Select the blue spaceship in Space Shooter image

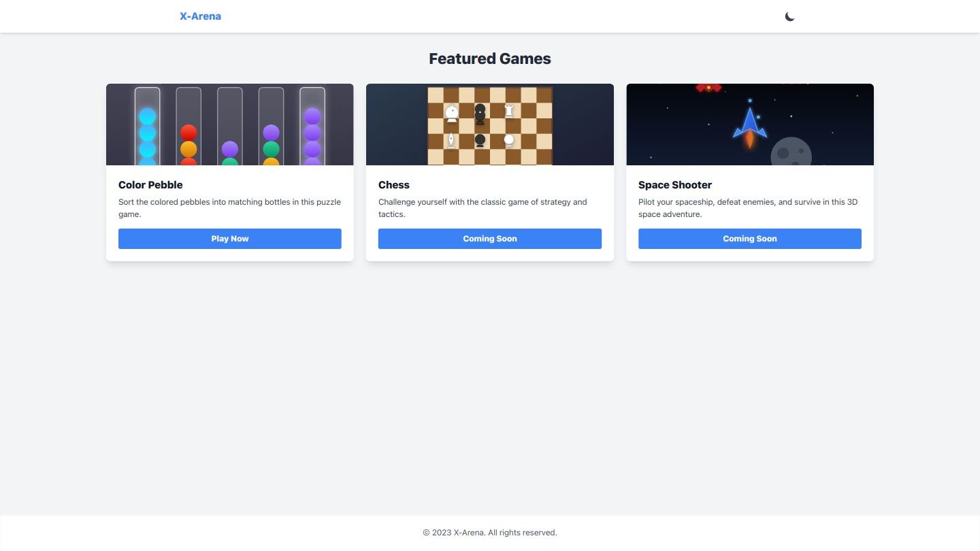click(x=749, y=126)
